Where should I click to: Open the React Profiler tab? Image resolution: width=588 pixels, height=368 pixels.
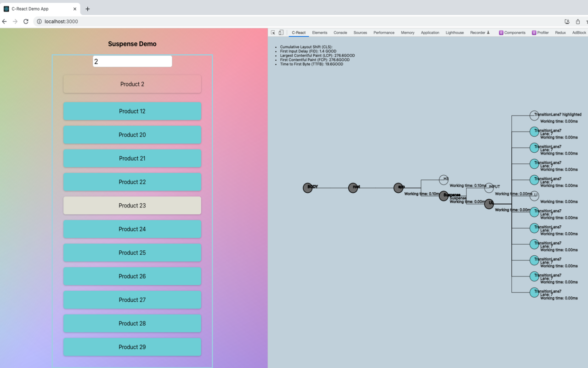click(540, 33)
